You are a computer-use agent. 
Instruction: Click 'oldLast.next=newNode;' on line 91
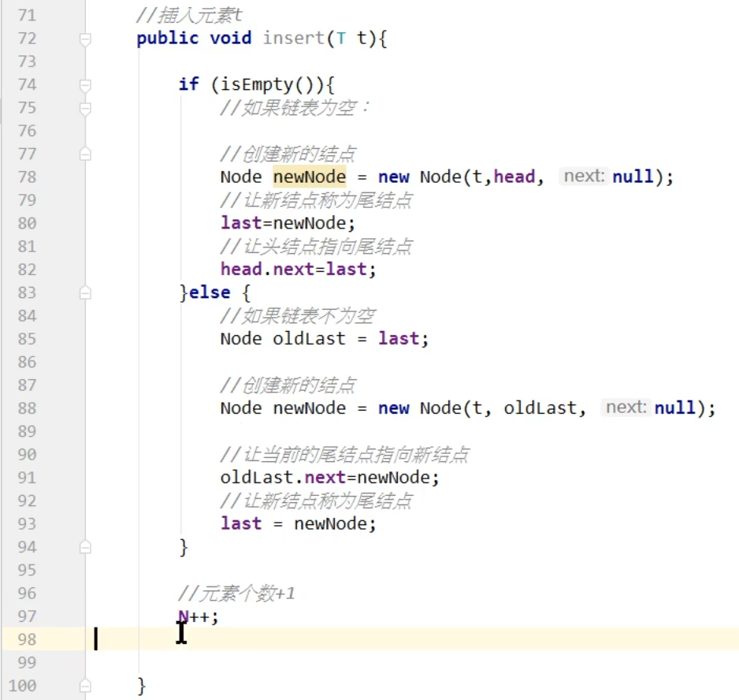tap(330, 478)
